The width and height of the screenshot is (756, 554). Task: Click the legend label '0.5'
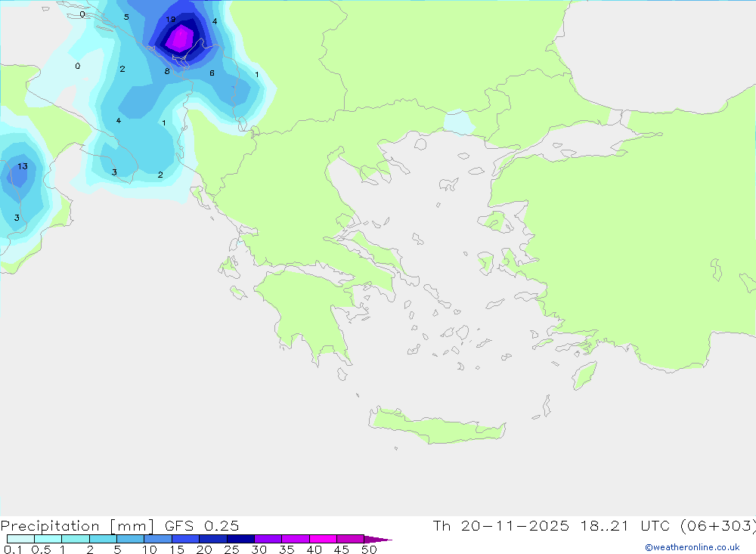point(41,549)
